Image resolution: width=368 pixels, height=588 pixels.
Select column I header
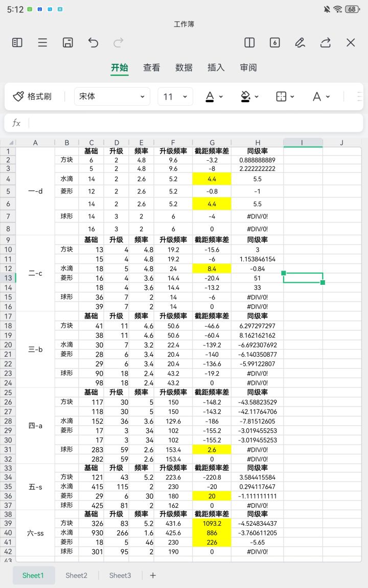point(303,142)
